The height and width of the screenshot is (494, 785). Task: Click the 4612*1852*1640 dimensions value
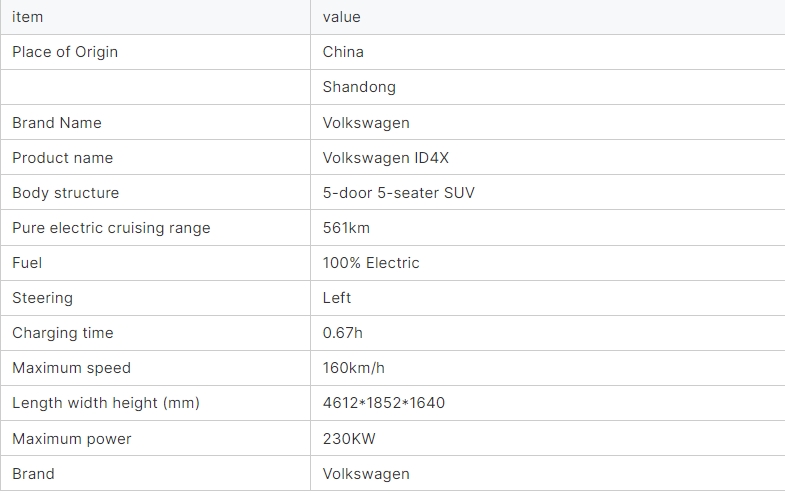[384, 403]
